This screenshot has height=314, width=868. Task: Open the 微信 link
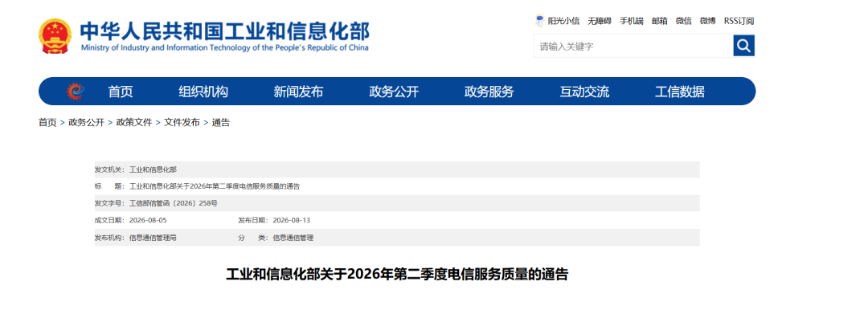[x=684, y=21]
